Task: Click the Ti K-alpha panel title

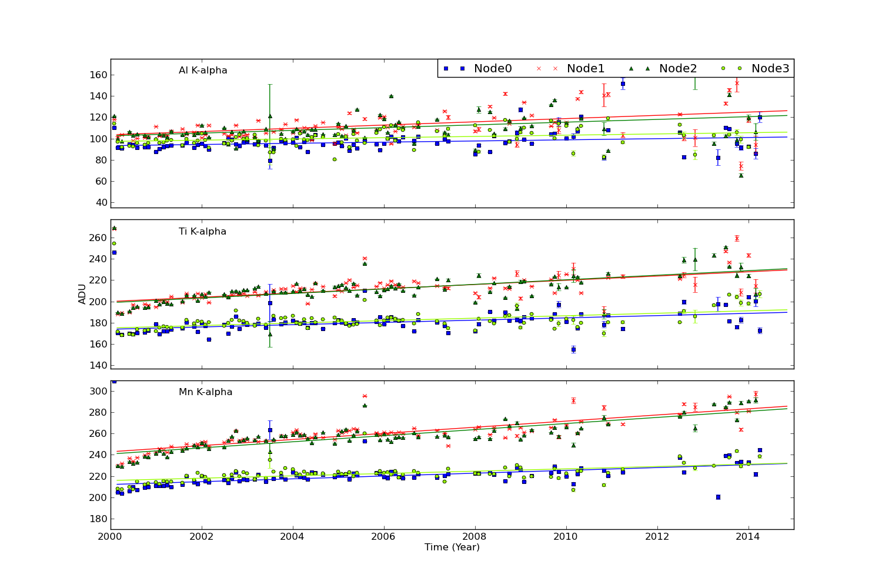Action: 202,232
